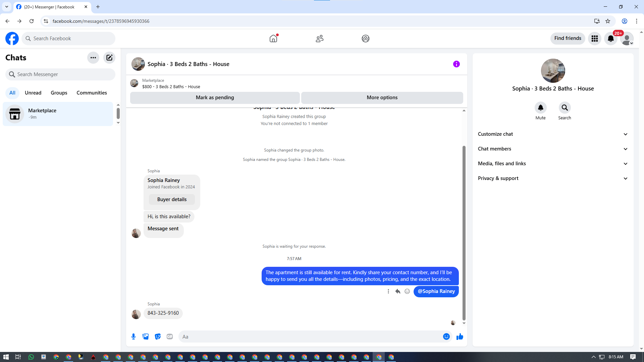
Task: Open the Chrome tab search dropdown
Action: 7,7
